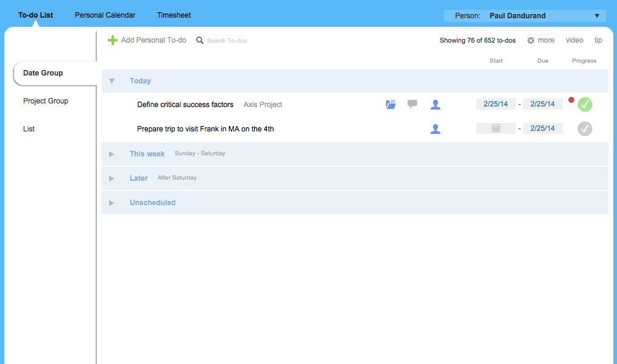Image resolution: width=617 pixels, height=364 pixels.
Task: Click the green plus to add a personal to-do
Action: 113,40
